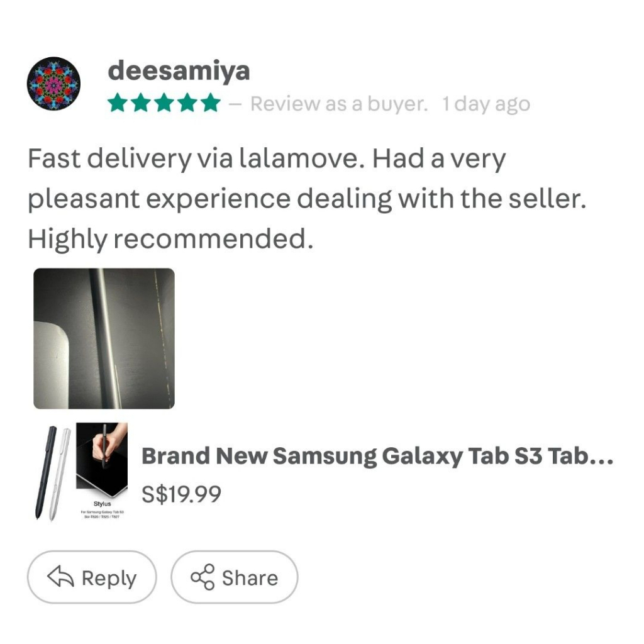Click the fifth green rating star
644x644 pixels.
click(x=210, y=103)
